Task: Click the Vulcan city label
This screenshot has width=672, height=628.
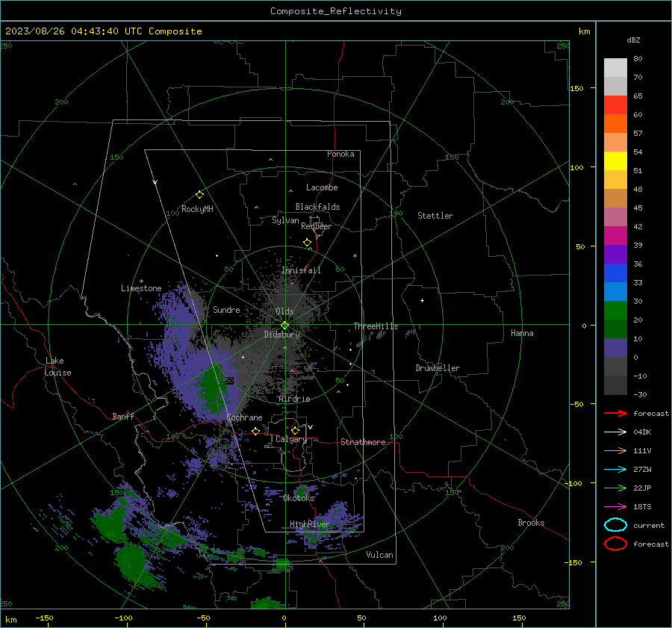Action: (380, 555)
